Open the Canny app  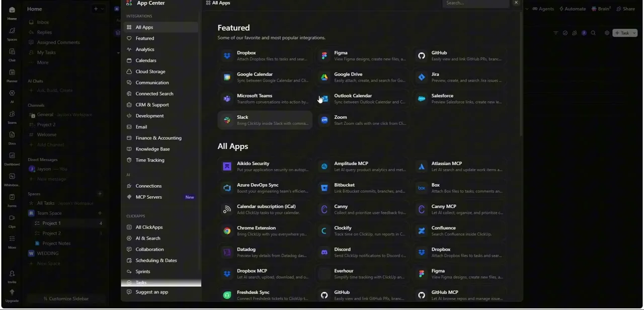tap(362, 209)
